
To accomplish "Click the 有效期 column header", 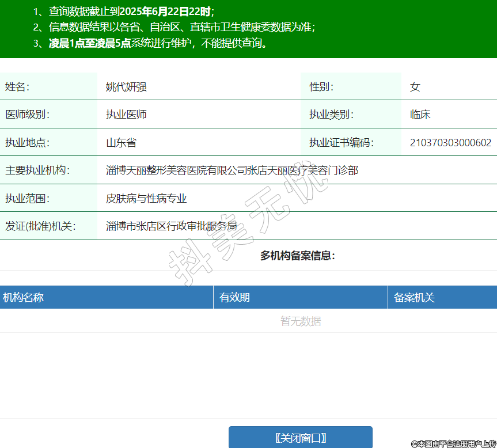I will 234,298.
